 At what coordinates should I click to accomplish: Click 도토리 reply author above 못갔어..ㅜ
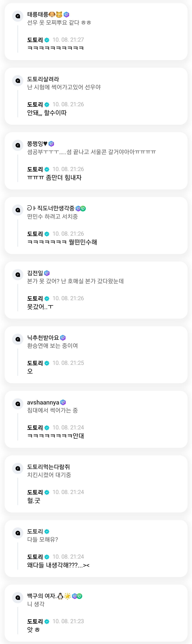pyautogui.click(x=35, y=298)
